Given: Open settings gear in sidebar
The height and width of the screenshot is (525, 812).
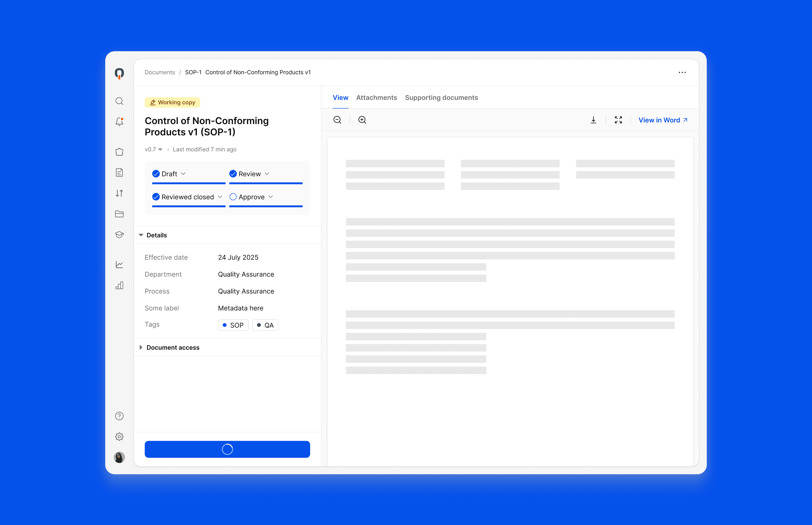Looking at the screenshot, I should point(119,436).
